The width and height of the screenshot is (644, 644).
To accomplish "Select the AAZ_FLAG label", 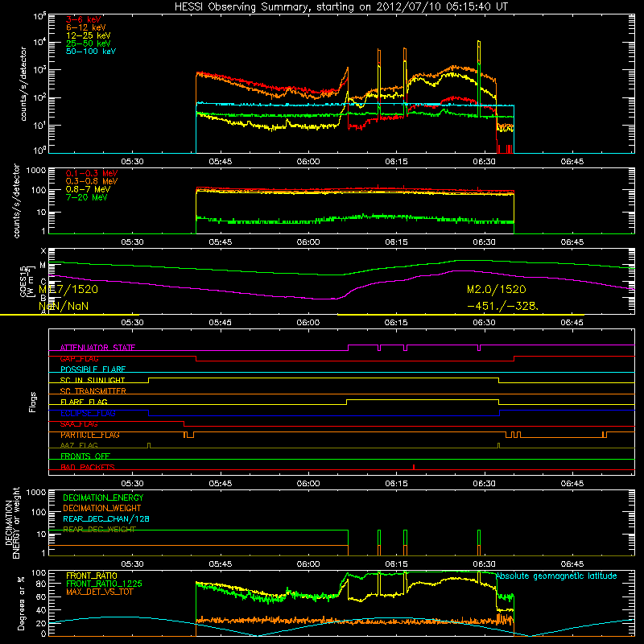I will click(79, 446).
